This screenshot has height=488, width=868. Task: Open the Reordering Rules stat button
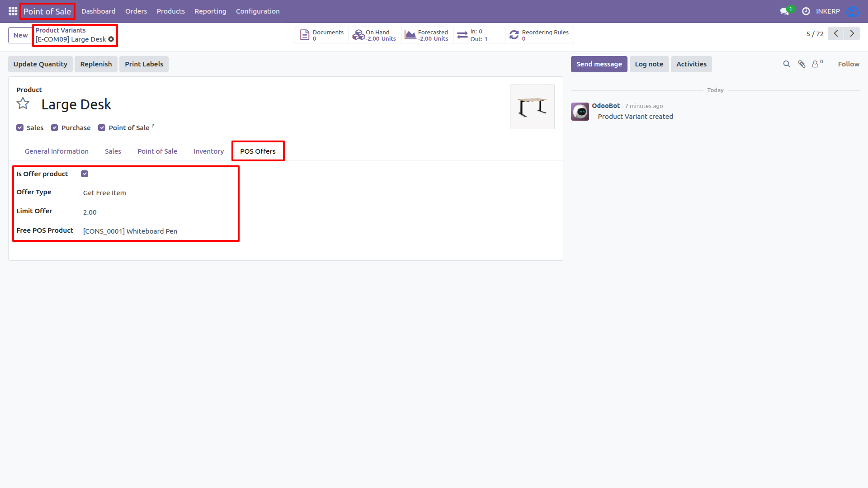(539, 35)
